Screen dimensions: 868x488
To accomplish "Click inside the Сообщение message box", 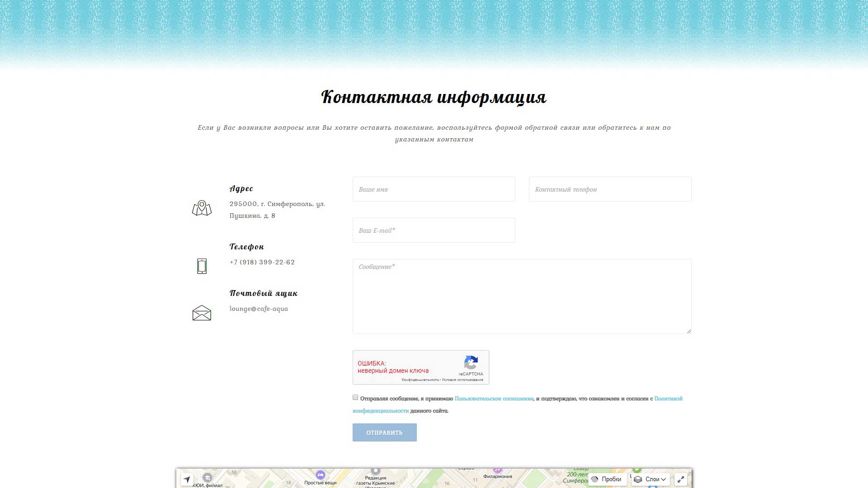I will tap(522, 296).
